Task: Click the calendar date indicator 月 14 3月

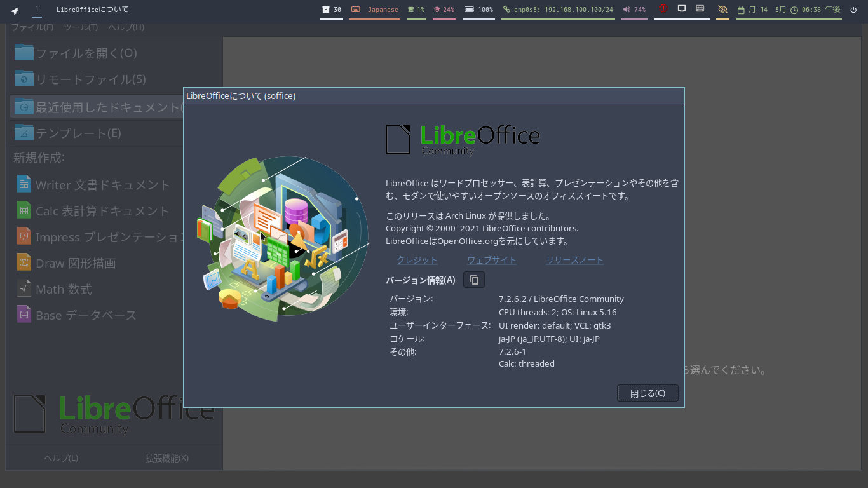Action: tap(762, 10)
